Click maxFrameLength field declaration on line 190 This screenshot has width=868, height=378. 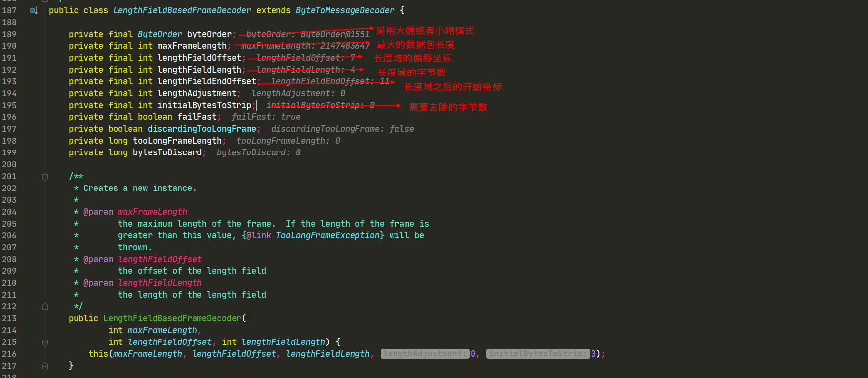click(x=192, y=46)
